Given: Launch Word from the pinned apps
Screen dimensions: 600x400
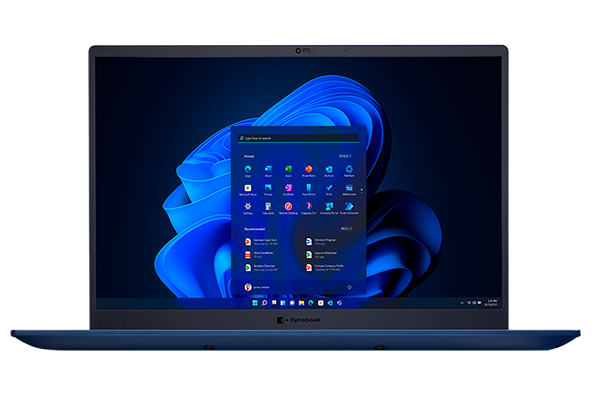Looking at the screenshot, I should (267, 168).
